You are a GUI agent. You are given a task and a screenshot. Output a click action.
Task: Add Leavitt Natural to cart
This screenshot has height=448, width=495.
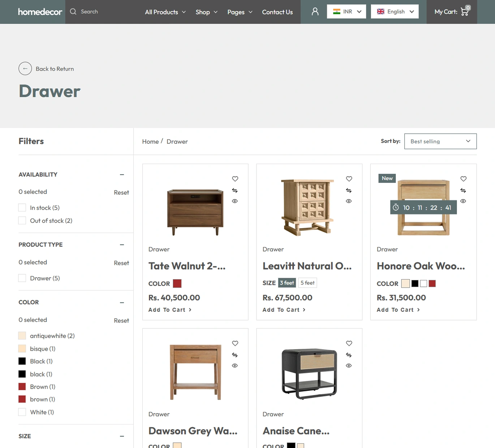coord(284,310)
